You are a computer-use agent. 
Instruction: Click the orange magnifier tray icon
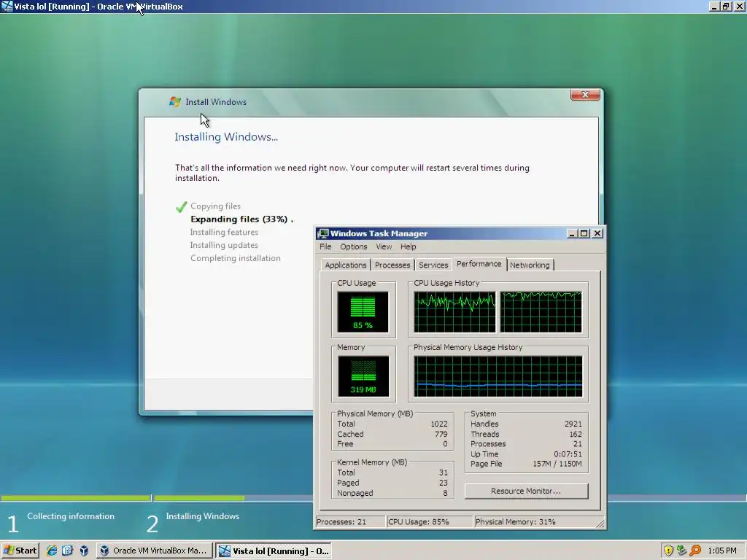pyautogui.click(x=695, y=551)
